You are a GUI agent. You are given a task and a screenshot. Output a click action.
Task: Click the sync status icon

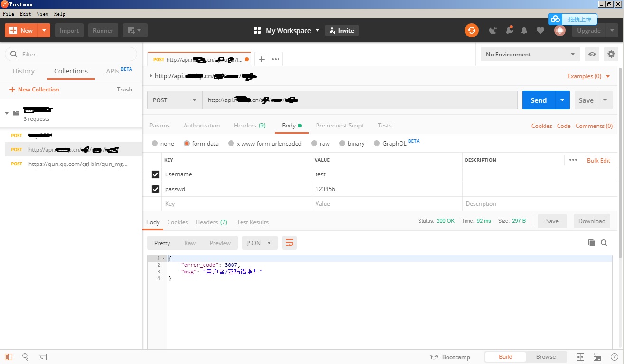[471, 31]
